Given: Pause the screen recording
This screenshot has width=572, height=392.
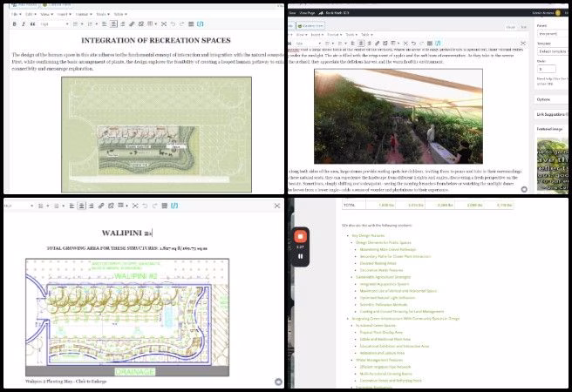Looking at the screenshot, I should coord(300,256).
